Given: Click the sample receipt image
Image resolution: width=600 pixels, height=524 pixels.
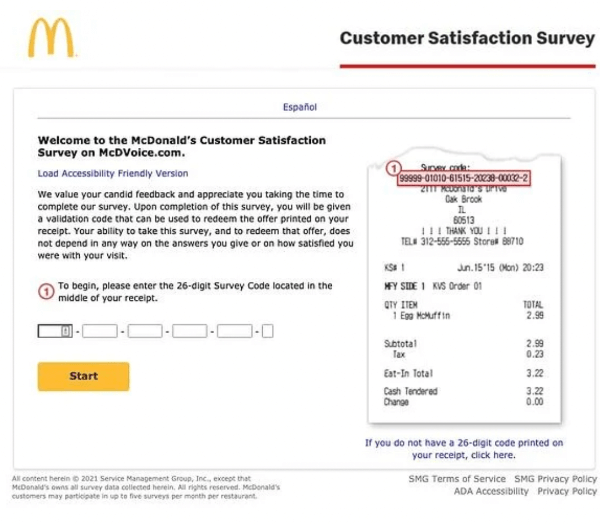Looking at the screenshot, I should (465, 286).
